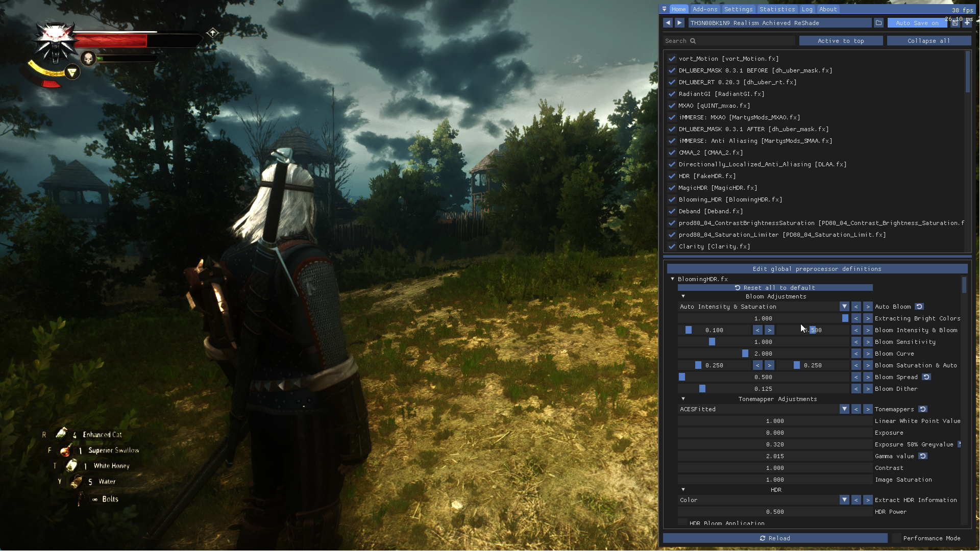Go to next preset arrow
The height and width of the screenshot is (551, 980).
[679, 23]
